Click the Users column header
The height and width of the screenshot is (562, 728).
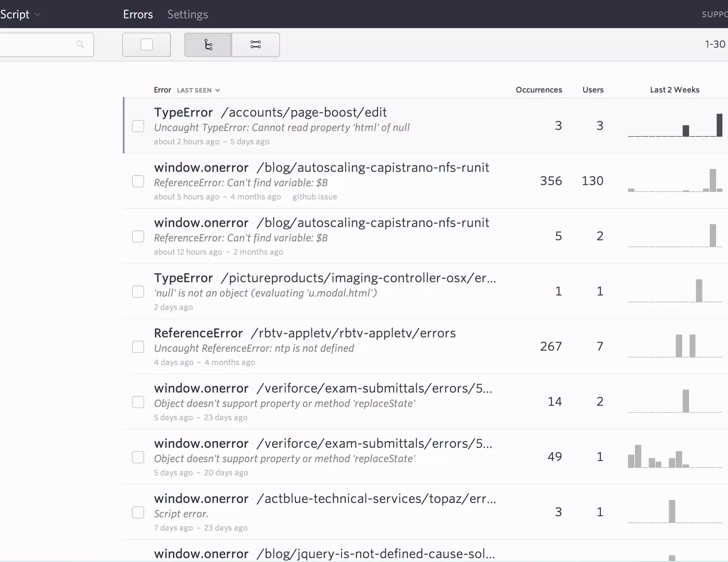coord(593,90)
